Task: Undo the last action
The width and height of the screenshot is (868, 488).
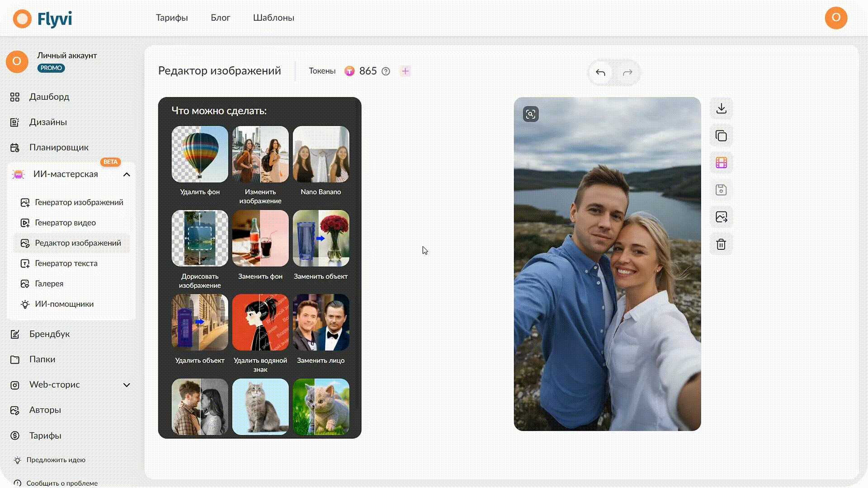Action: coord(600,72)
